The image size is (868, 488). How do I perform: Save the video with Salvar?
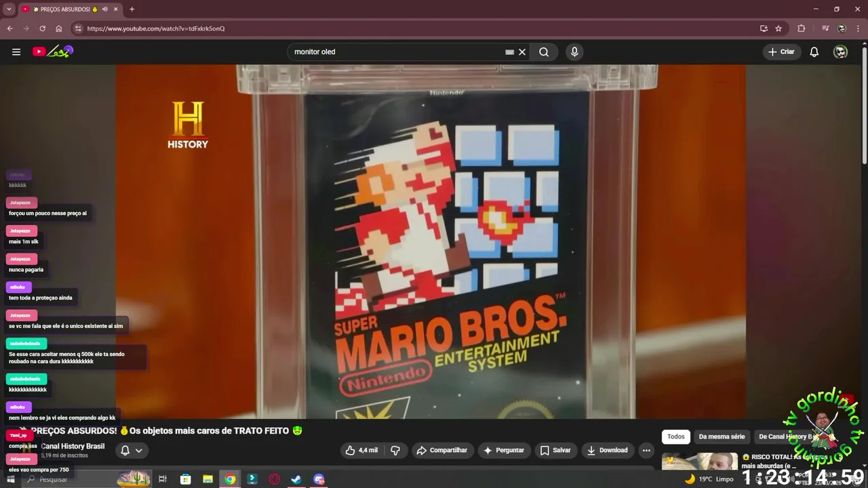[x=555, y=450]
